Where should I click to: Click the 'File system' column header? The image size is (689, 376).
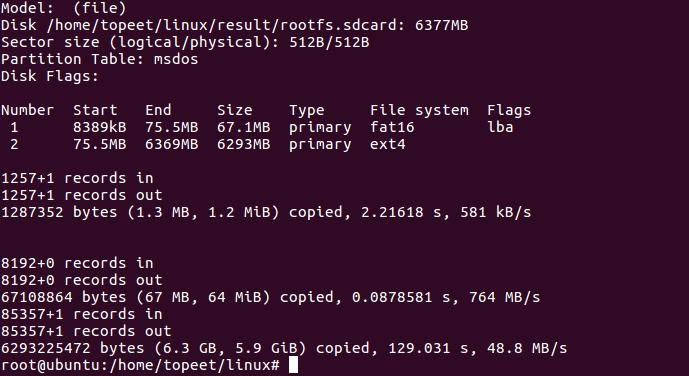[419, 111]
